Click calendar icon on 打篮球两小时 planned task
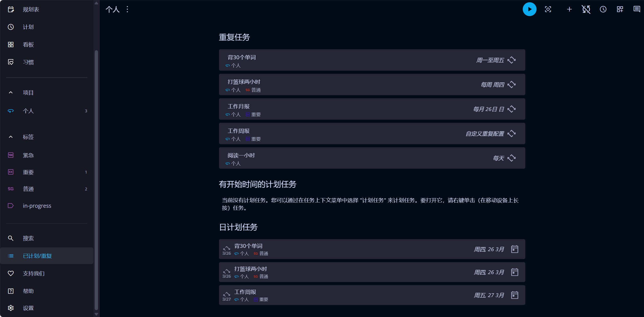This screenshot has width=644, height=317. [515, 272]
